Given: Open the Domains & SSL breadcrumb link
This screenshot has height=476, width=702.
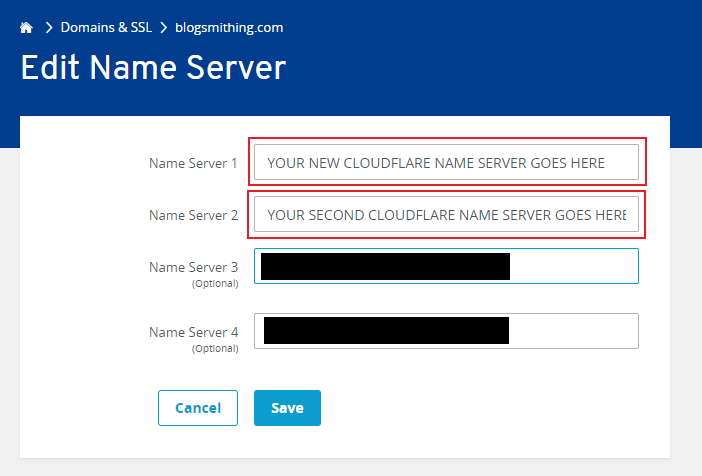Looking at the screenshot, I should coord(106,27).
